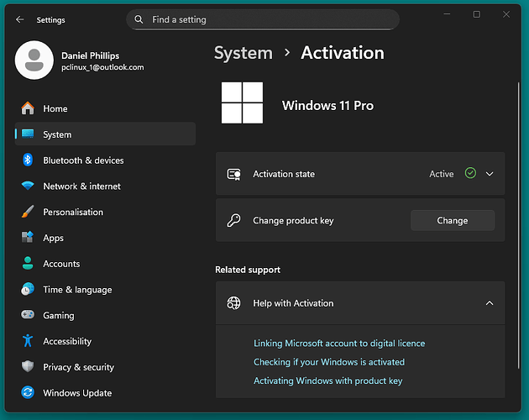Click the back arrow in title bar
529x420 pixels.
pos(20,19)
